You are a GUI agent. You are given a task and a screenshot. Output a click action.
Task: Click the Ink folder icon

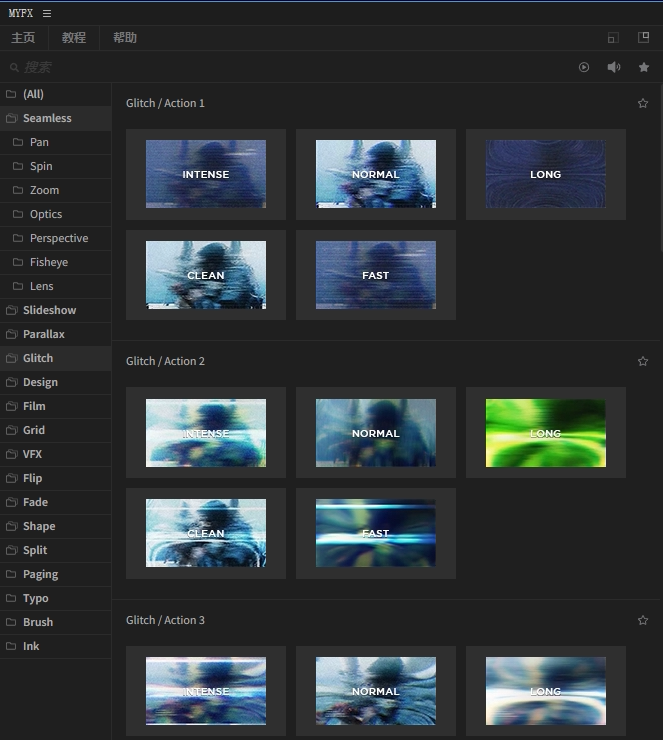coord(11,646)
